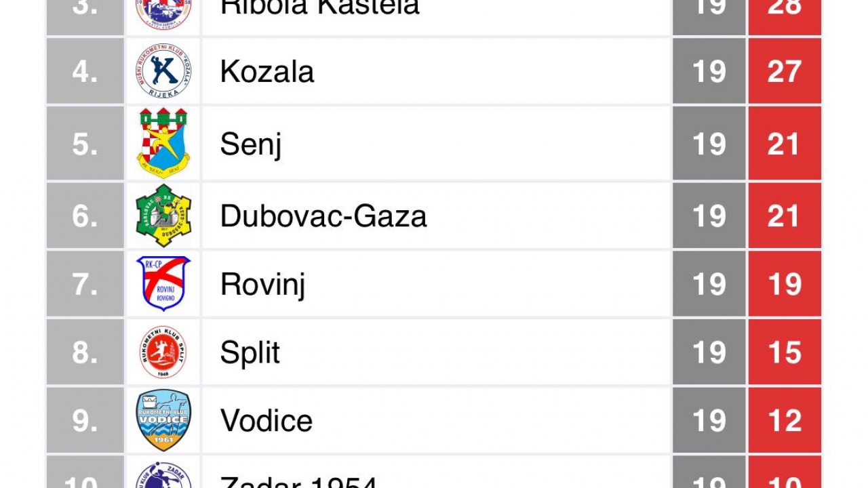The width and height of the screenshot is (868, 488).
Task: Select the Dubovac-Gaza team row
Action: coord(434,216)
